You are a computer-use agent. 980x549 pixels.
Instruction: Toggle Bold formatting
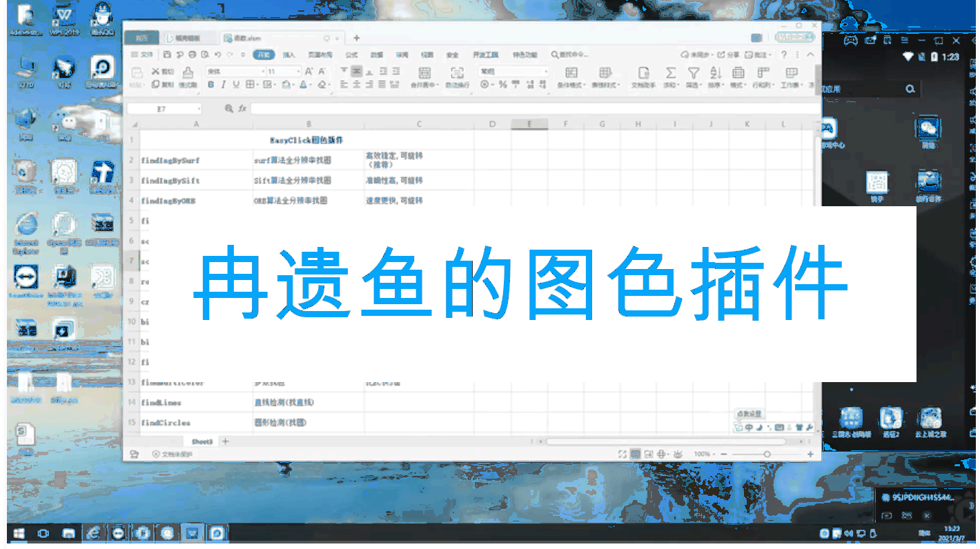coord(210,85)
